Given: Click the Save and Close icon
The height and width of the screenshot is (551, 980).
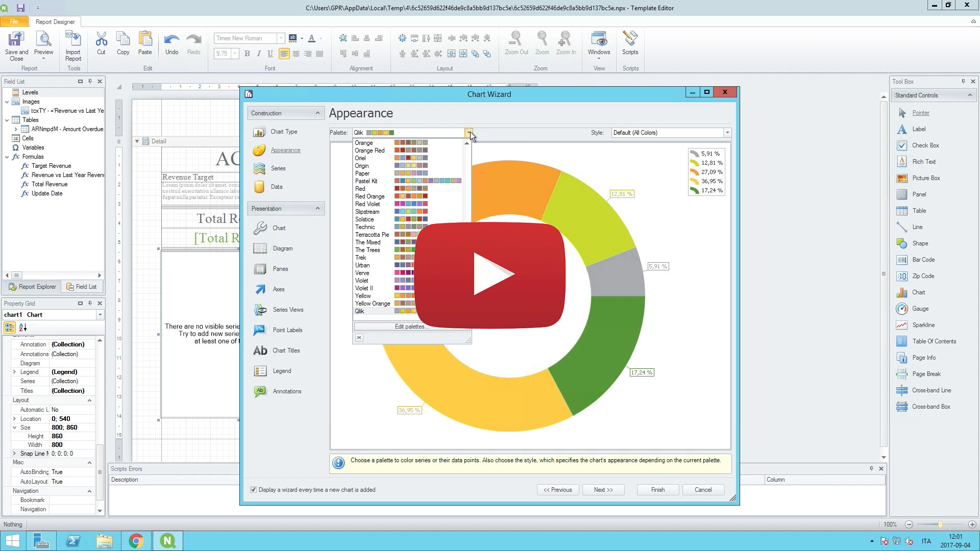Looking at the screenshot, I should pos(16,40).
